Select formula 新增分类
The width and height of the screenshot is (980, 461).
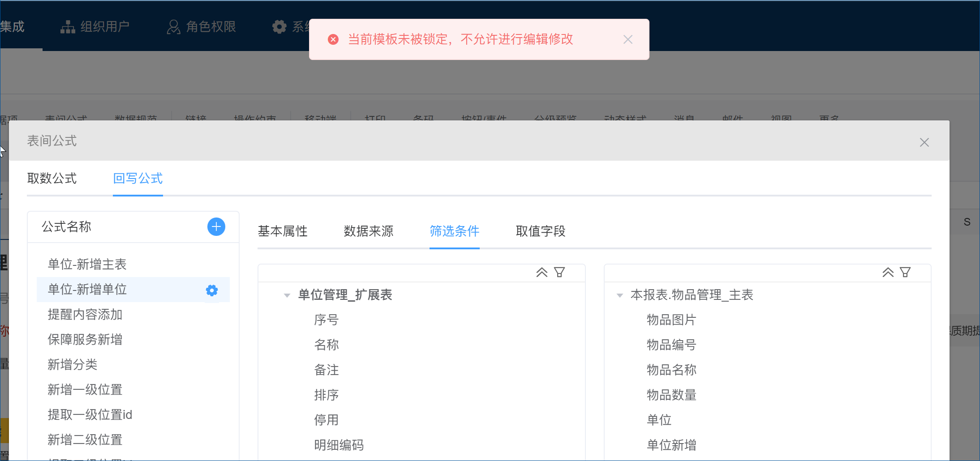133,365
